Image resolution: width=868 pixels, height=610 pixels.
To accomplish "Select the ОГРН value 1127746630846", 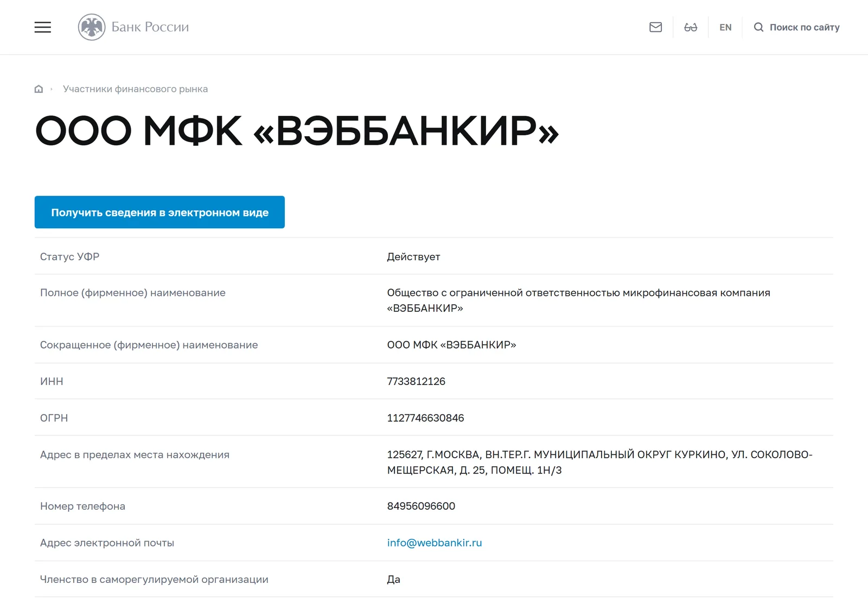I will click(425, 418).
